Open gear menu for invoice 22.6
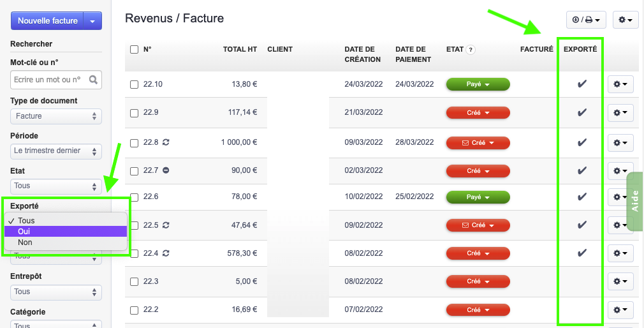 click(620, 197)
